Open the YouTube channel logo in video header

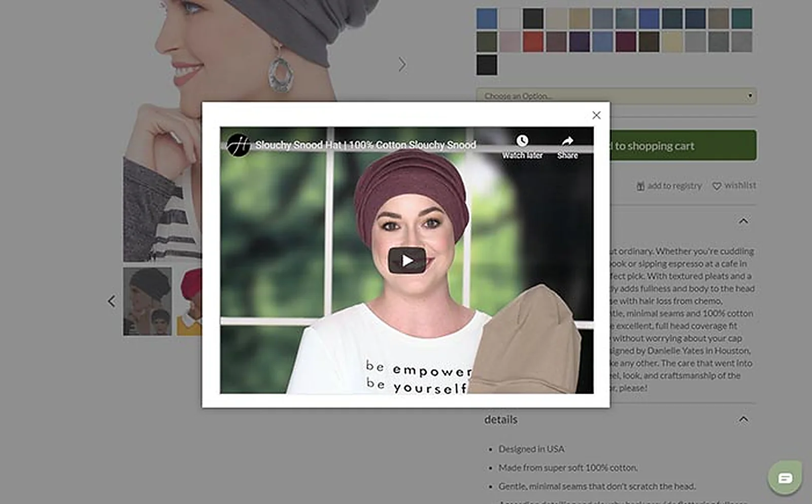tap(238, 145)
